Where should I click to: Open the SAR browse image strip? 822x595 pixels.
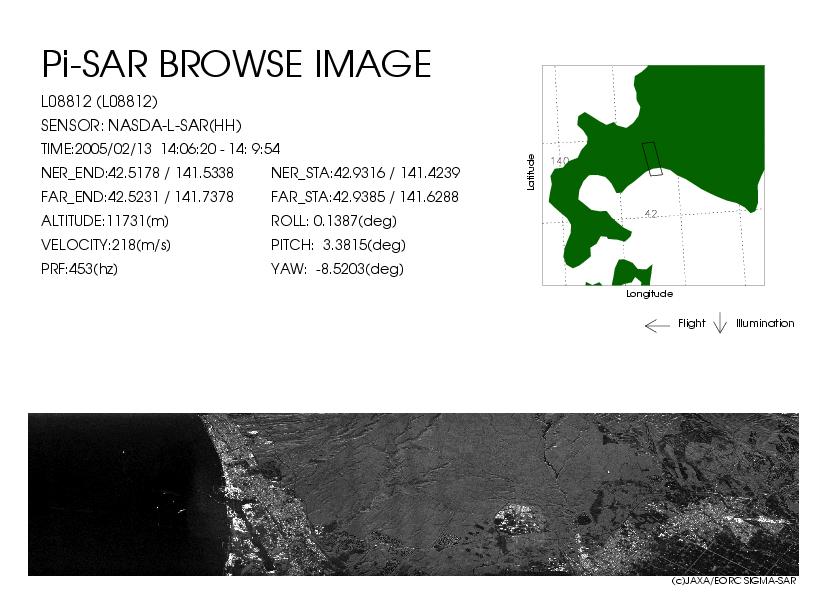pos(413,494)
